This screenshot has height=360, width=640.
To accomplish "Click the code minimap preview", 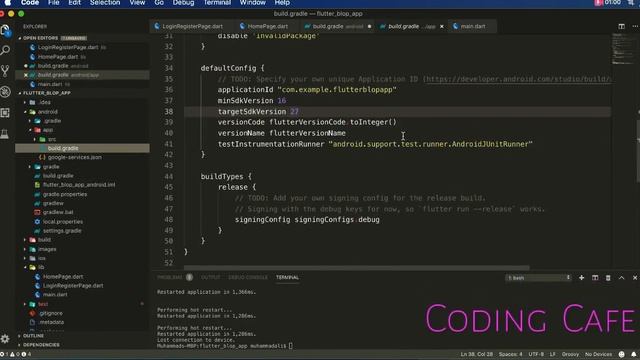I will coord(622,49).
